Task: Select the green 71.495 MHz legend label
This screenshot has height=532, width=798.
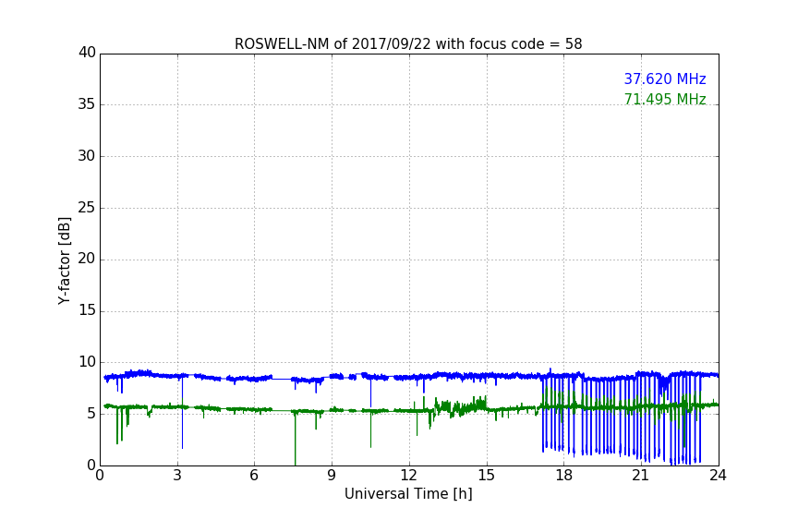Action: (x=665, y=99)
